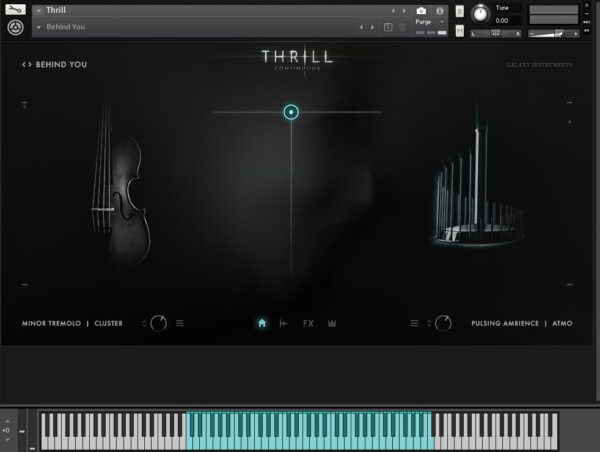
Task: Shift keyboard octave down arrow
Action: pos(7,440)
